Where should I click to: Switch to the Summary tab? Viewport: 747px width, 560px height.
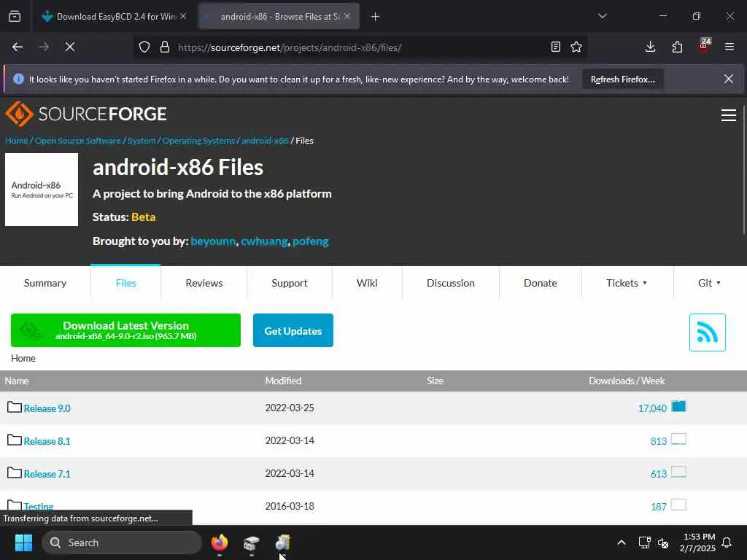[45, 283]
